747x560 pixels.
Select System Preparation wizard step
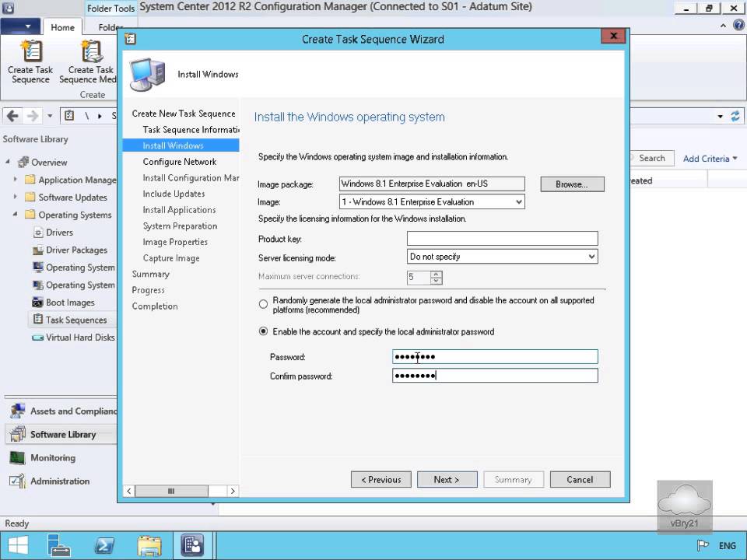point(180,226)
